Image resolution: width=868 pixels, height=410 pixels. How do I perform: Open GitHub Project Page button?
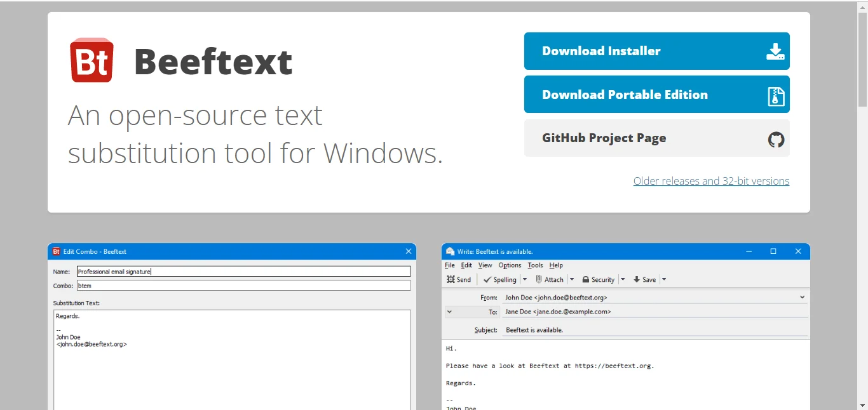(657, 138)
